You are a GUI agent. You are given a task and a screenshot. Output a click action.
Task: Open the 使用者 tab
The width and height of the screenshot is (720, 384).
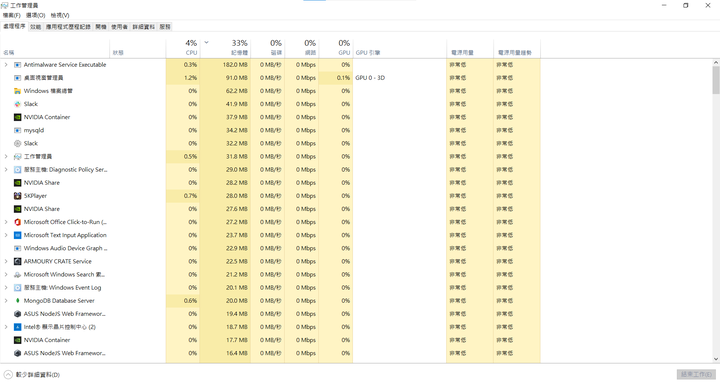pyautogui.click(x=119, y=27)
